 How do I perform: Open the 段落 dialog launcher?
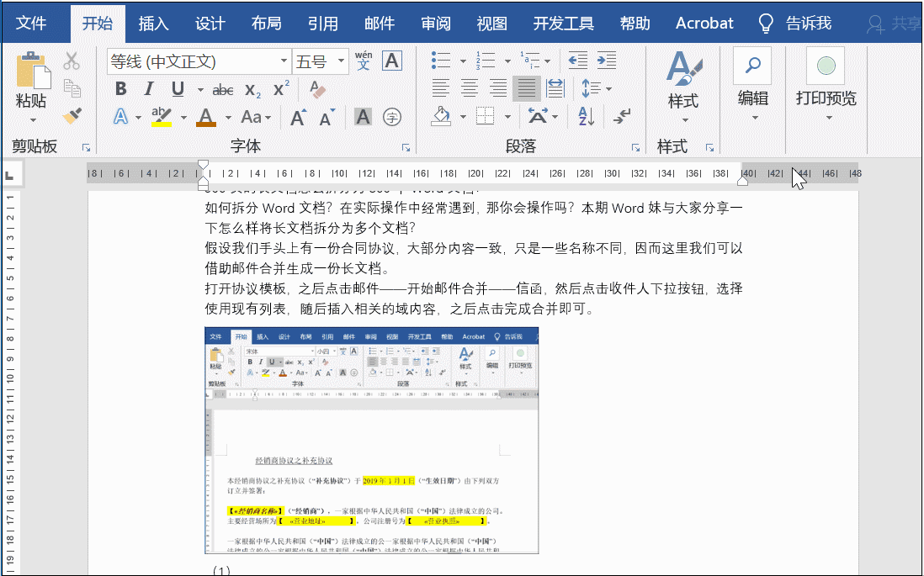pyautogui.click(x=636, y=148)
